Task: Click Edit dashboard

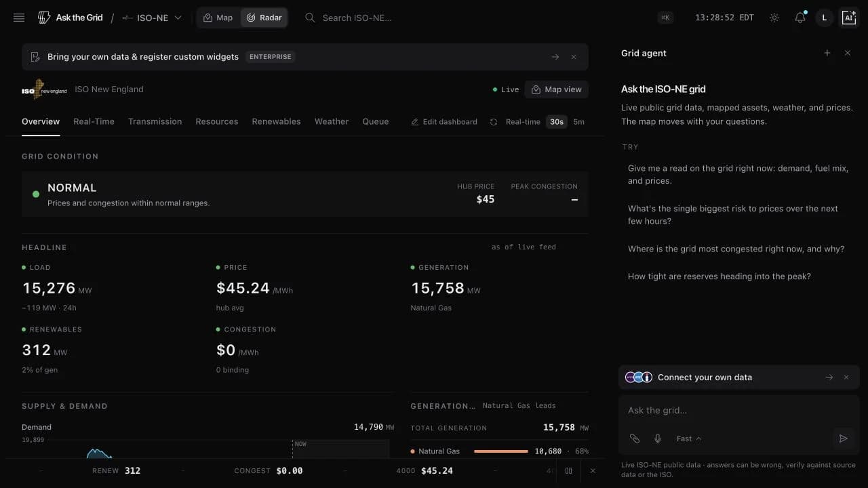Action: click(x=444, y=122)
